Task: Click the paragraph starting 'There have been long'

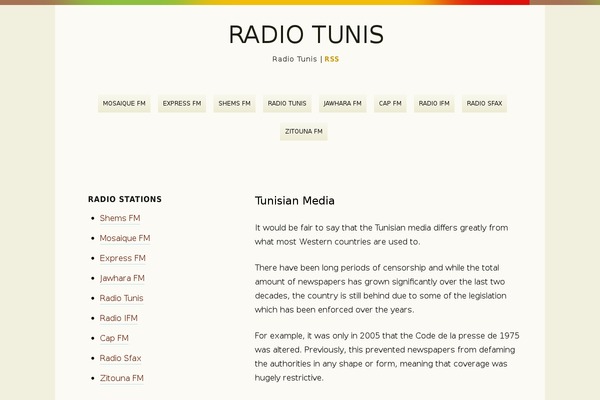Action: tap(381, 289)
